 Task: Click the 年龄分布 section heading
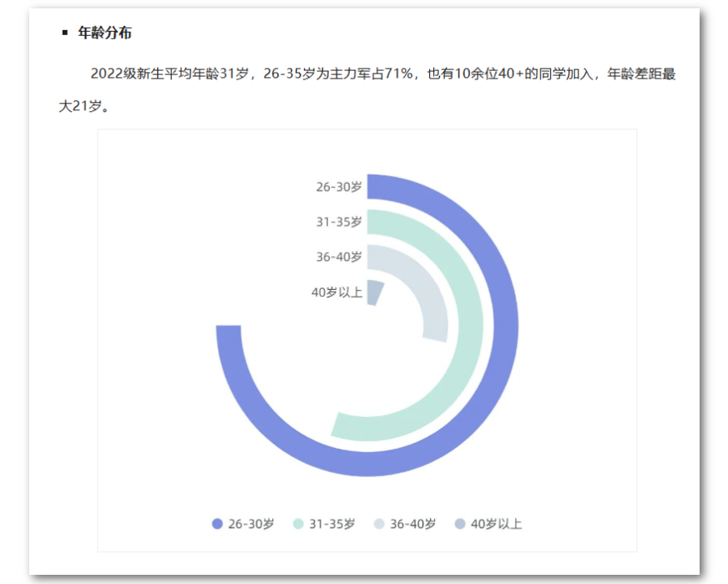(104, 33)
